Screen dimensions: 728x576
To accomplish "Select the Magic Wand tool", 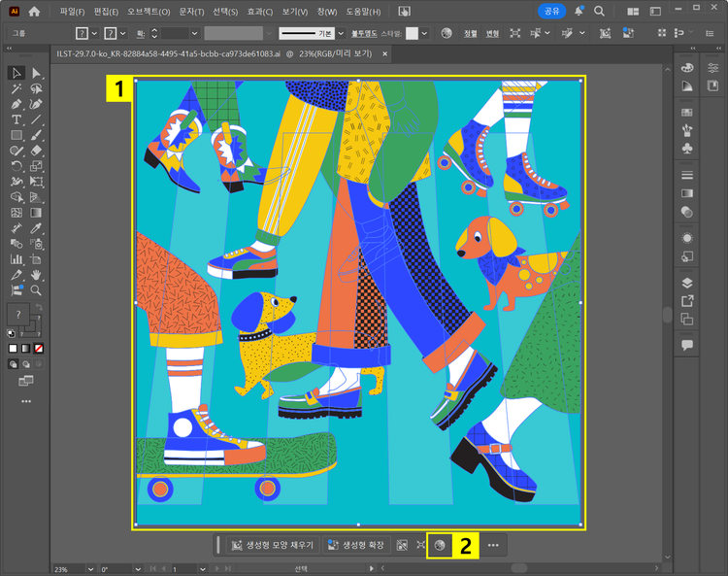I will (17, 88).
